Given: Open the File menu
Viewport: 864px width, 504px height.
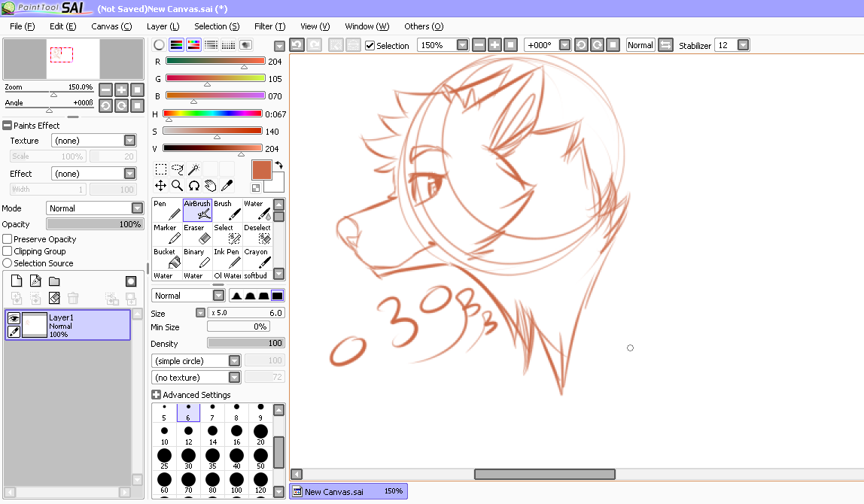Looking at the screenshot, I should (22, 26).
